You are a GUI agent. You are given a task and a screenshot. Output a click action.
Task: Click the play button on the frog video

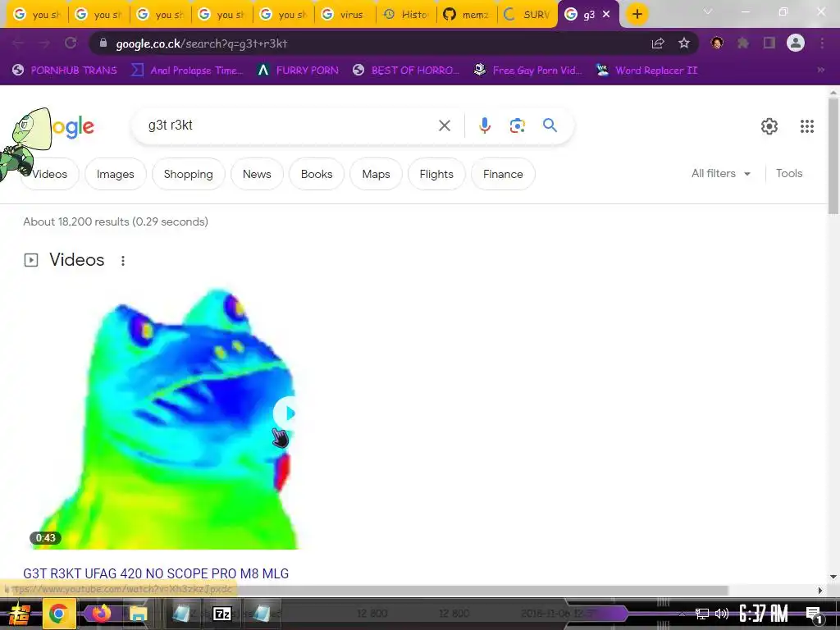[285, 413]
